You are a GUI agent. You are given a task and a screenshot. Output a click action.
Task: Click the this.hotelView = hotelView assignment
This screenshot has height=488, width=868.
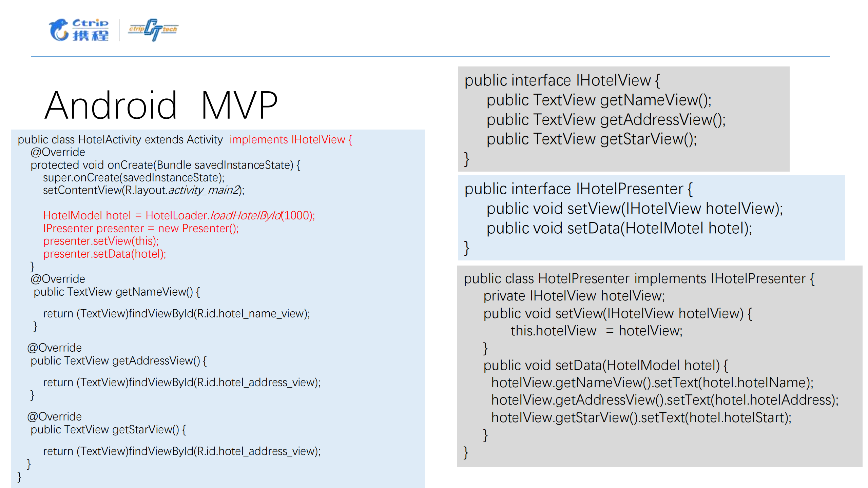[596, 331]
